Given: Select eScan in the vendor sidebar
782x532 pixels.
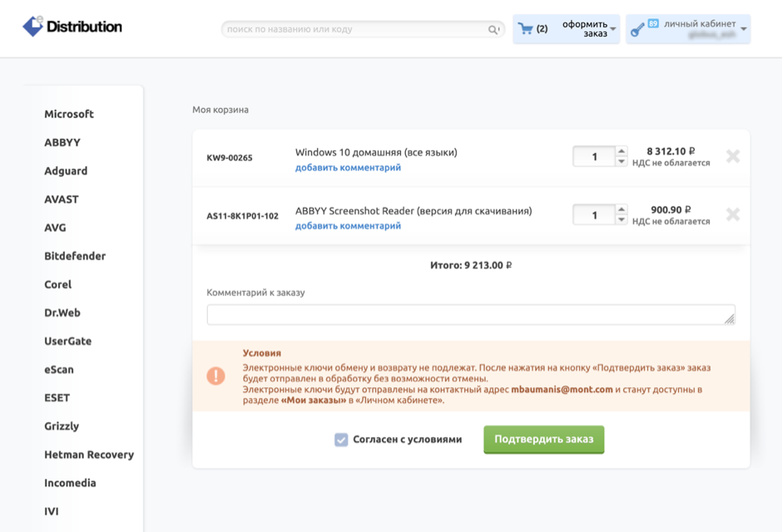Looking at the screenshot, I should click(x=59, y=370).
